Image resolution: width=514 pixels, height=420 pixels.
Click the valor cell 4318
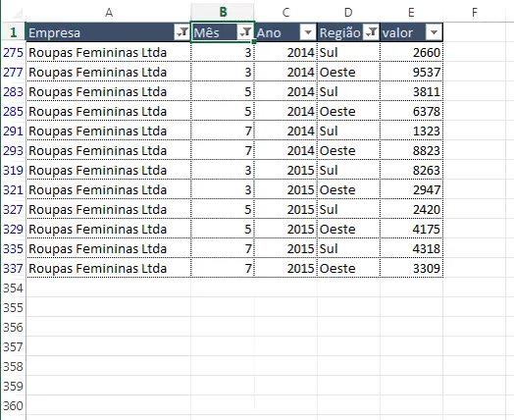click(x=411, y=249)
